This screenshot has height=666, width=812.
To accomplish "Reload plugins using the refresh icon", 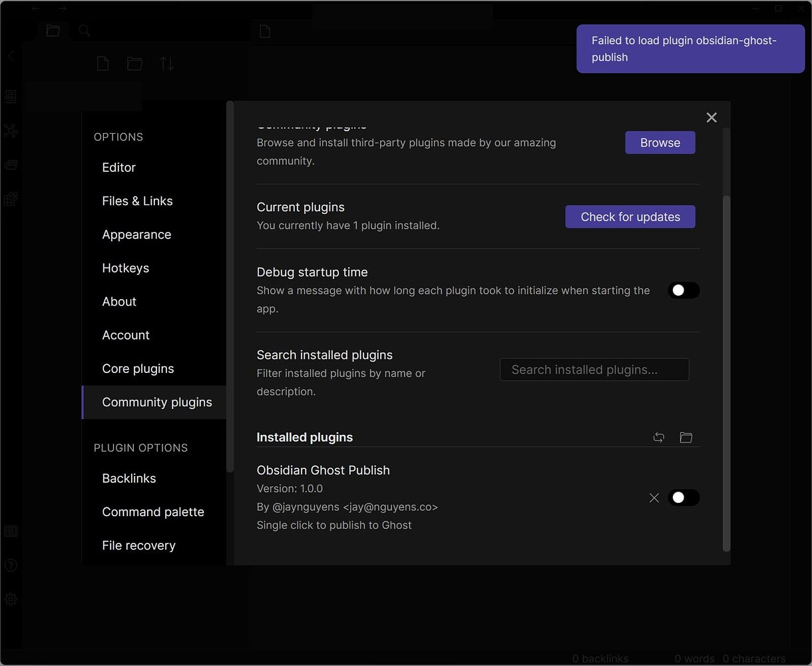I will point(658,438).
